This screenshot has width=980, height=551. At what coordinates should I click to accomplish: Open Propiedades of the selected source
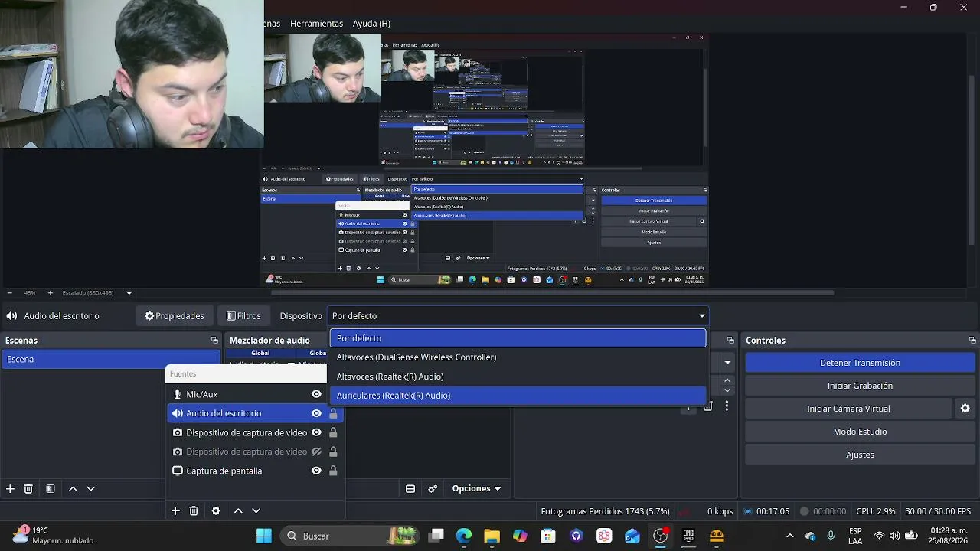175,316
